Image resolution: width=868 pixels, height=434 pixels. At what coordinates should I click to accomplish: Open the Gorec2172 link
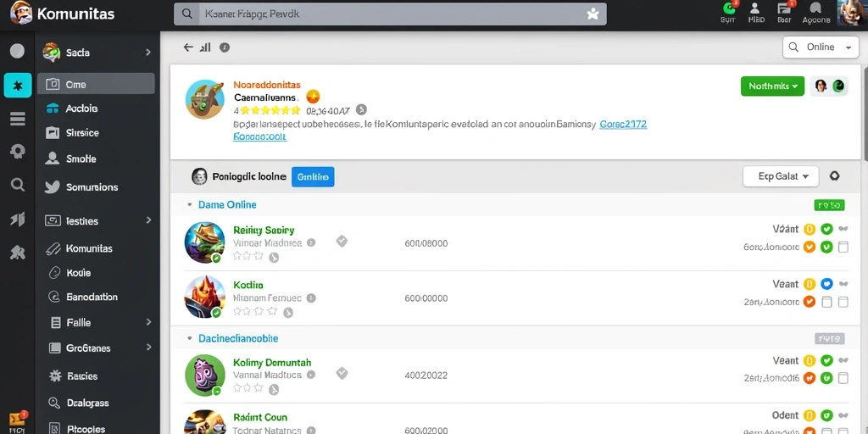[623, 125]
